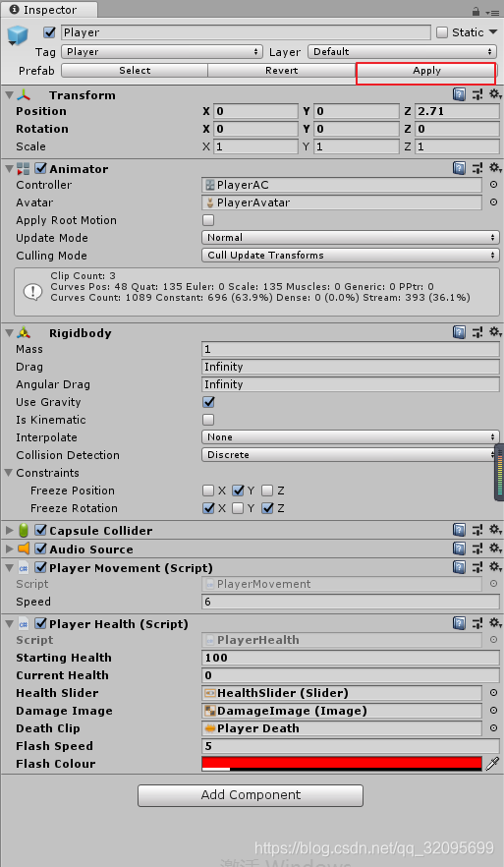Open the Inspector tab context menu icon
The height and width of the screenshot is (867, 504).
(492, 12)
